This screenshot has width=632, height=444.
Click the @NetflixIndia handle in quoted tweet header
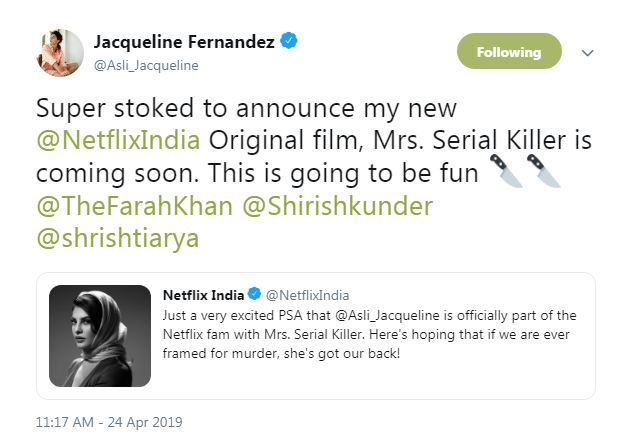[x=304, y=295]
